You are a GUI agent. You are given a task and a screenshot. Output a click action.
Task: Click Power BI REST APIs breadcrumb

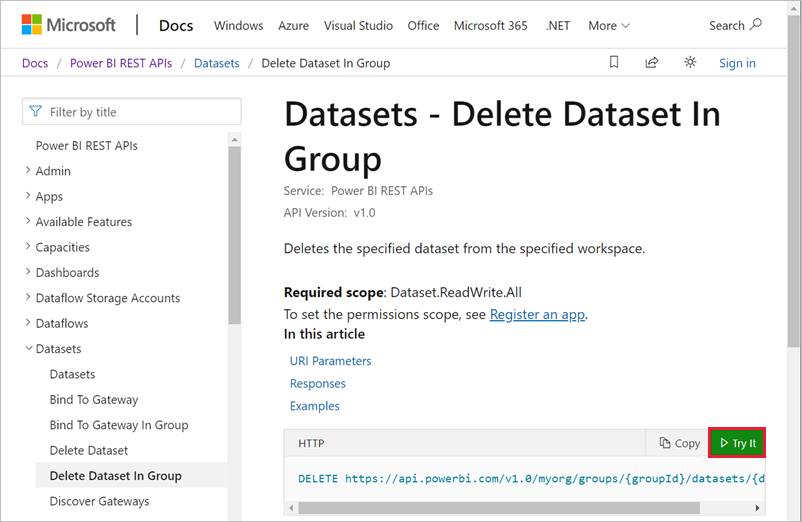tap(121, 63)
